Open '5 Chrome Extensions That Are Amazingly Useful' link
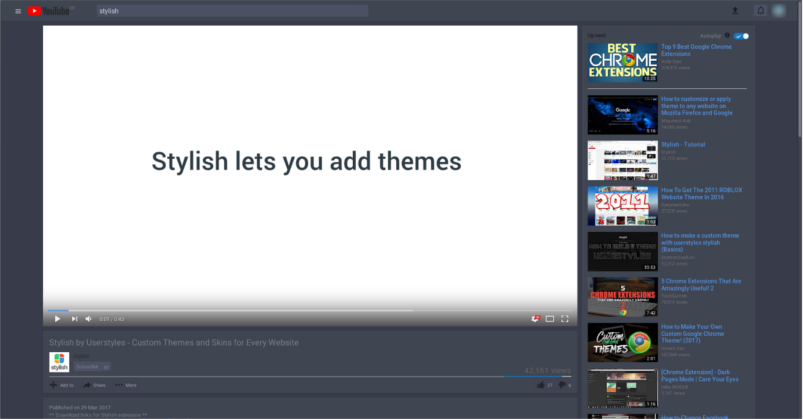 pyautogui.click(x=701, y=285)
